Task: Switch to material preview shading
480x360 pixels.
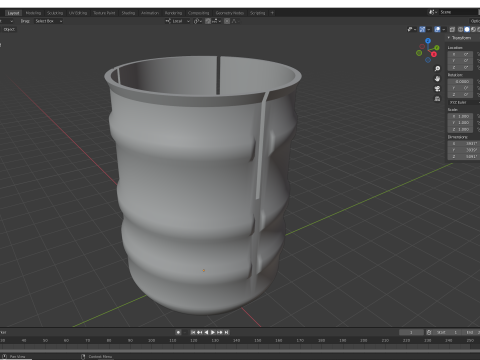Action: 473,30
